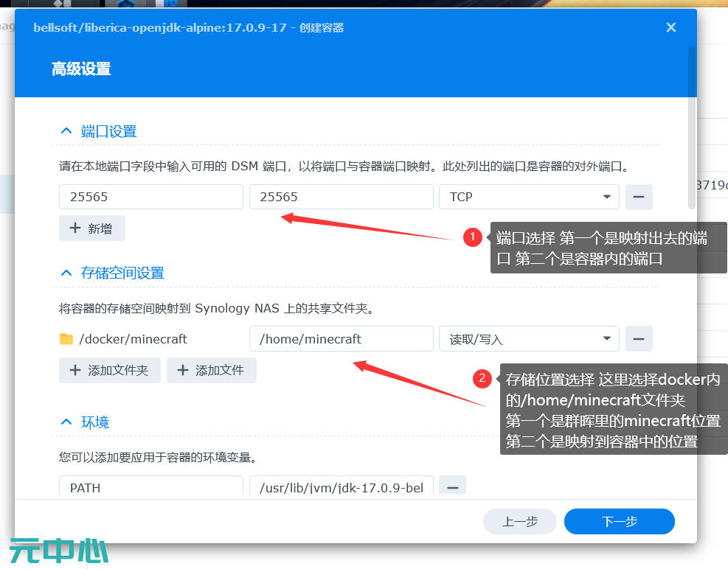Click the 存储空间设置 section title
This screenshot has height=569, width=728.
click(122, 273)
